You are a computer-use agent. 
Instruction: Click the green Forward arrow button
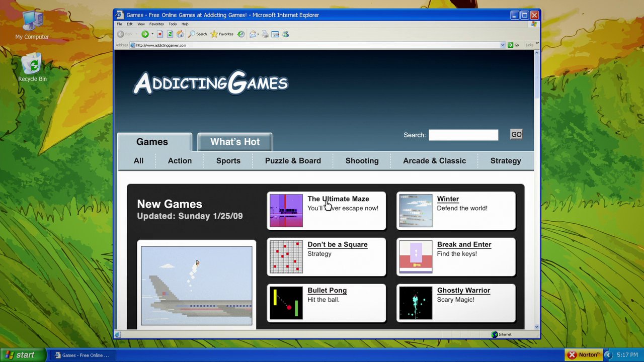[145, 34]
